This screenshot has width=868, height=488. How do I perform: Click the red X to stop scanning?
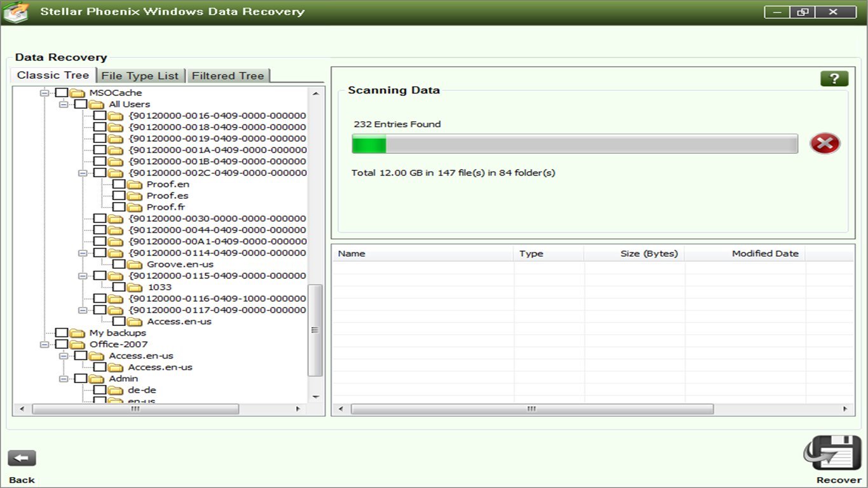click(x=824, y=144)
